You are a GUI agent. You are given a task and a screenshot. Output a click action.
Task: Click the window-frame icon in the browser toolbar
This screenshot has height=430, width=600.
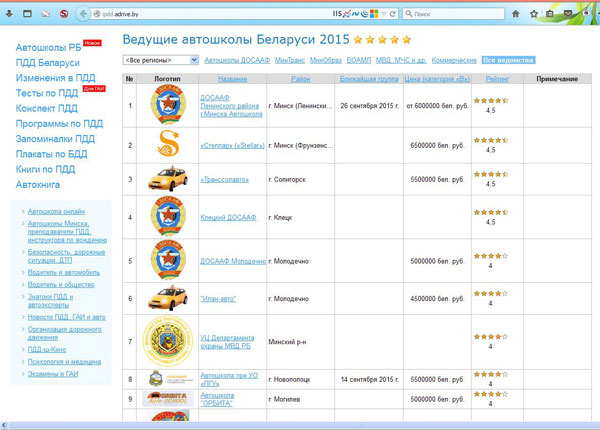27,14
